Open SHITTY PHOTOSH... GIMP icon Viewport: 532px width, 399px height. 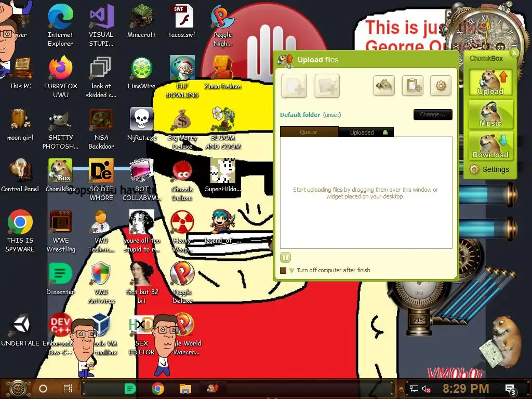click(60, 129)
